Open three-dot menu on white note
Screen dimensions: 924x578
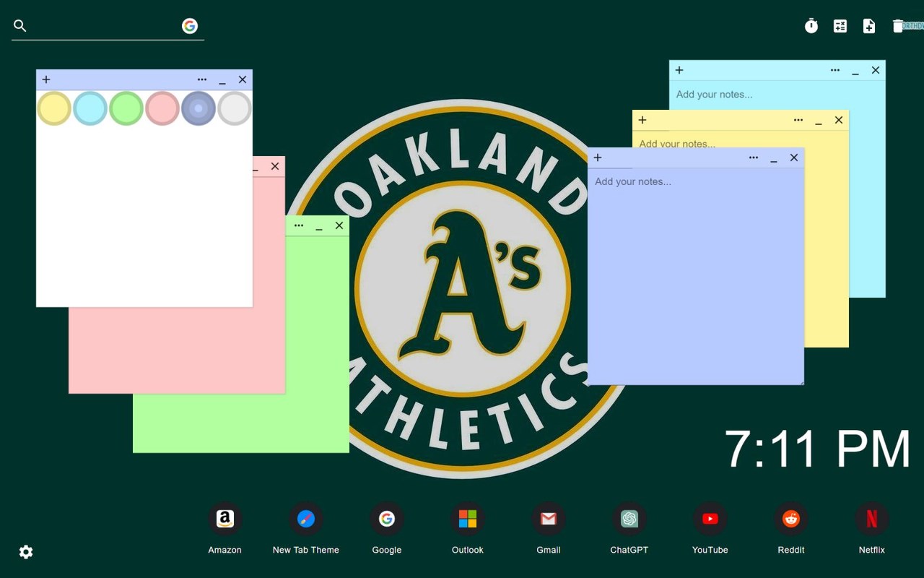click(202, 79)
